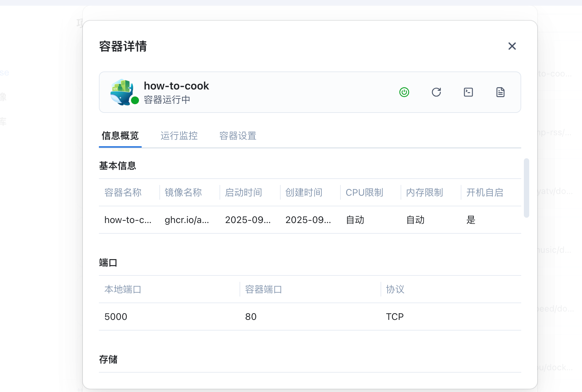Click the dialog's vertical scrollbar
The width and height of the screenshot is (582, 392).
click(527, 188)
